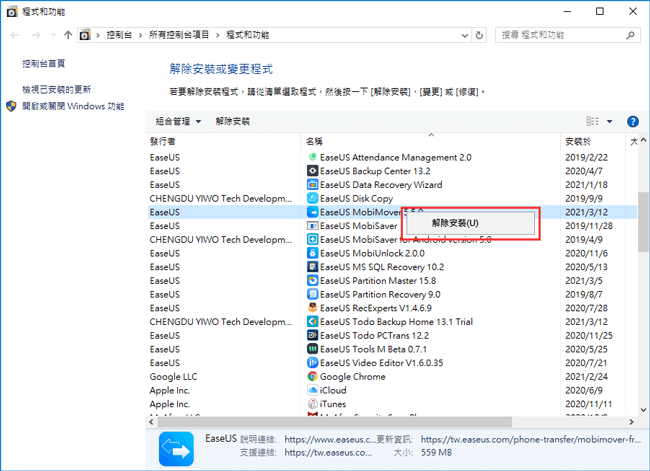Click the view layout icon
The height and width of the screenshot is (471, 650).
593,121
